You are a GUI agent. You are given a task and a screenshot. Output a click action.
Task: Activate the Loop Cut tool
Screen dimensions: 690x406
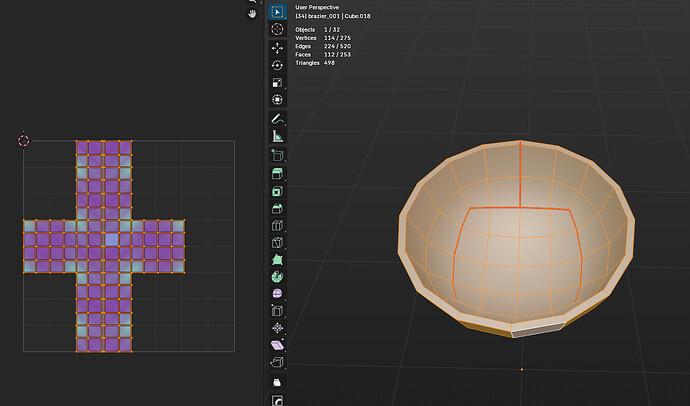tap(277, 225)
